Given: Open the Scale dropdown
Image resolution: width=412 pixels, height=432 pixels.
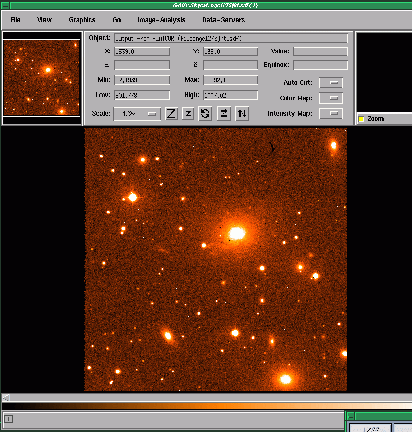Looking at the screenshot, I should click(x=137, y=114).
